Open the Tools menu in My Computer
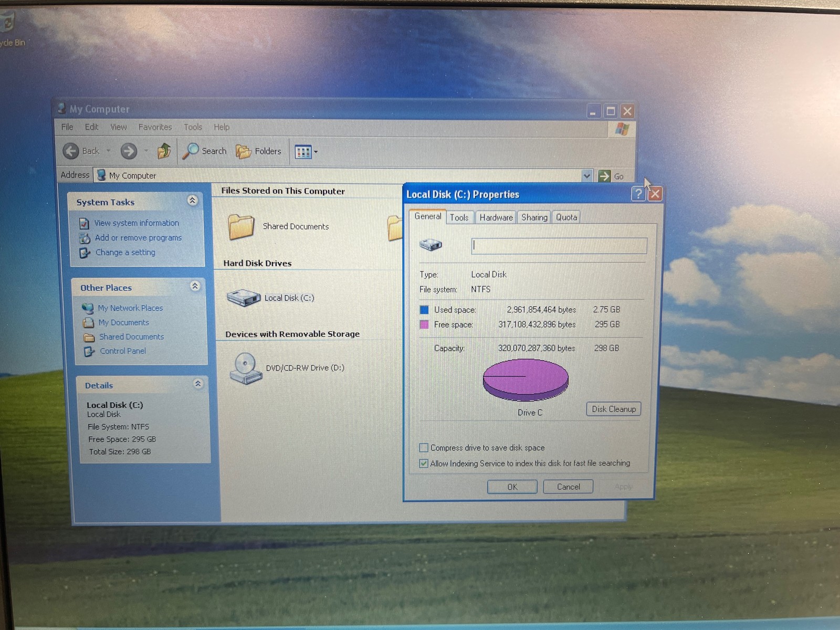The image size is (840, 630). tap(193, 127)
